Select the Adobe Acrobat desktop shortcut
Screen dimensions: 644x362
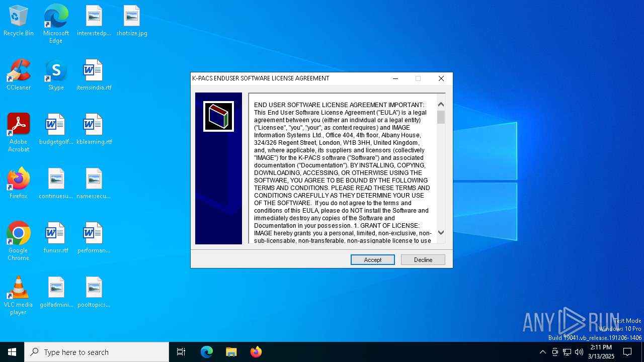pos(19,133)
